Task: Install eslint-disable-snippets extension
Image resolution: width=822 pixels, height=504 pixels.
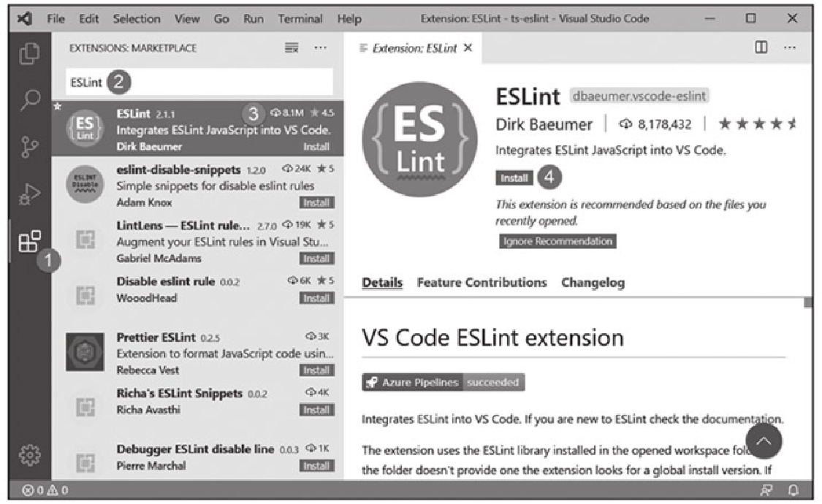Action: point(316,203)
